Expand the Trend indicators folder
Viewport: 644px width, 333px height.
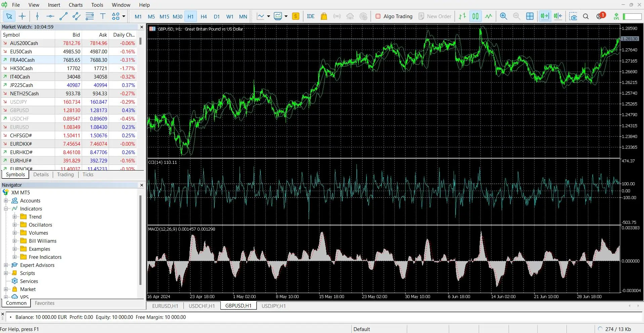click(x=14, y=217)
